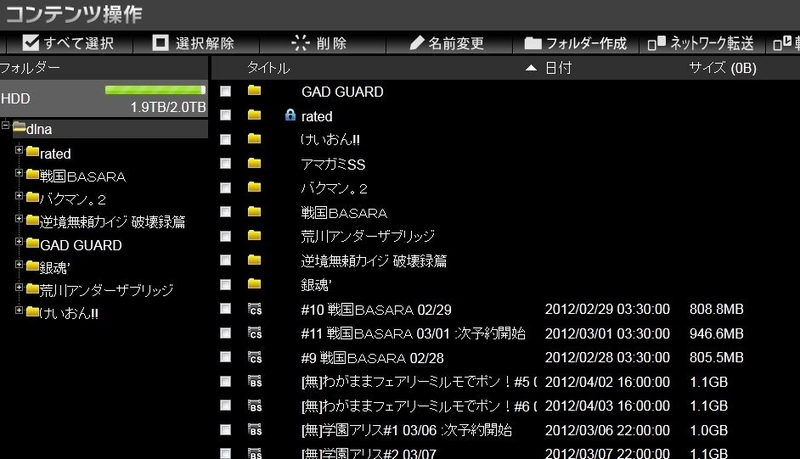Image resolution: width=800 pixels, height=459 pixels.
Task: Expand the GAD GUARD tree node
Action: [19, 242]
